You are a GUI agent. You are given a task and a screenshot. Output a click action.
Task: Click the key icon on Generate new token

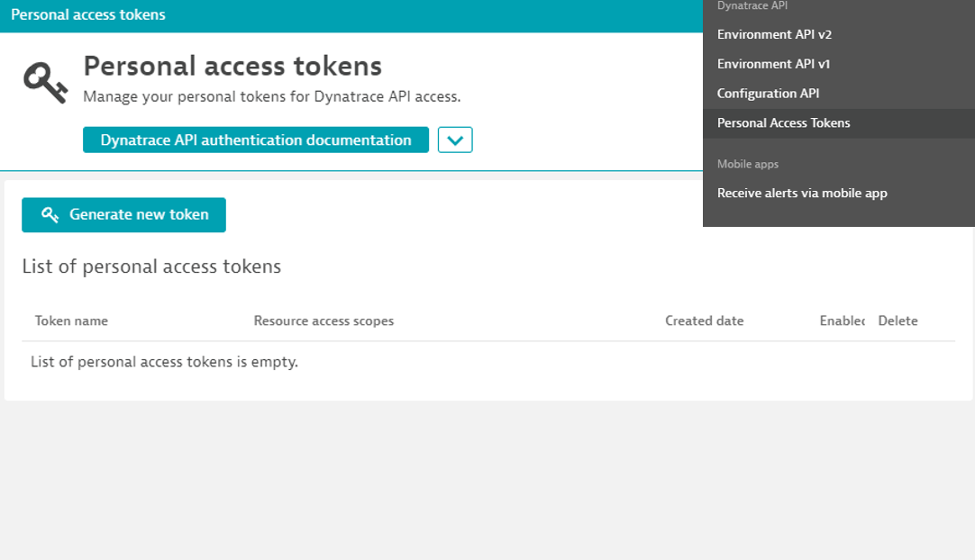[50, 215]
